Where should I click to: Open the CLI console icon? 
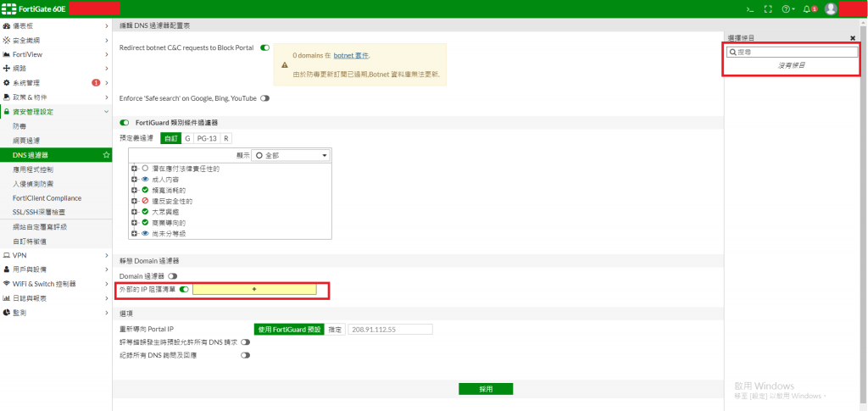pos(750,8)
